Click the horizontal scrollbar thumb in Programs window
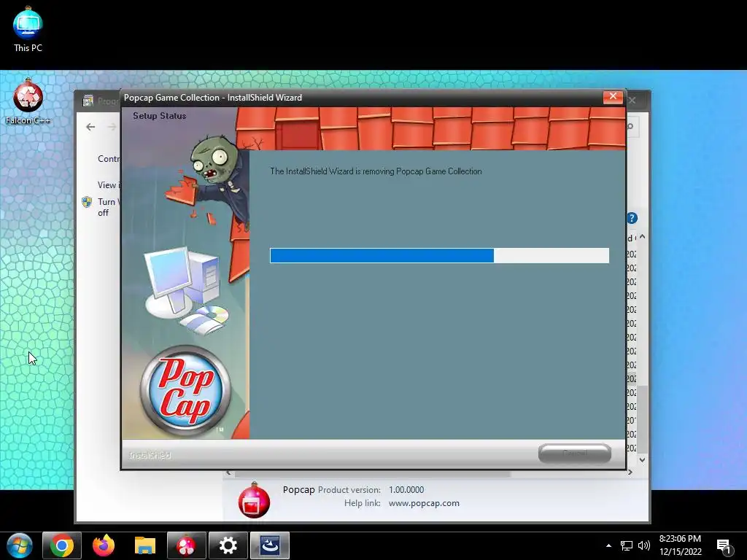 [373, 474]
